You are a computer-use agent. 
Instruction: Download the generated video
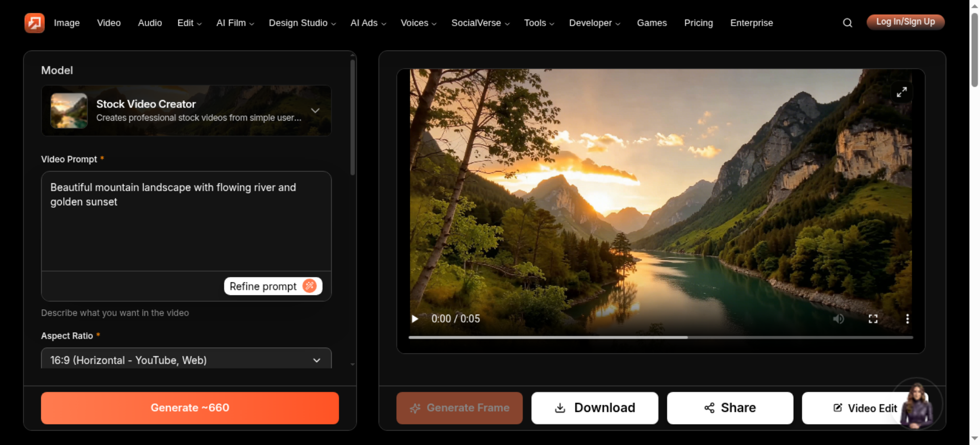(x=595, y=408)
